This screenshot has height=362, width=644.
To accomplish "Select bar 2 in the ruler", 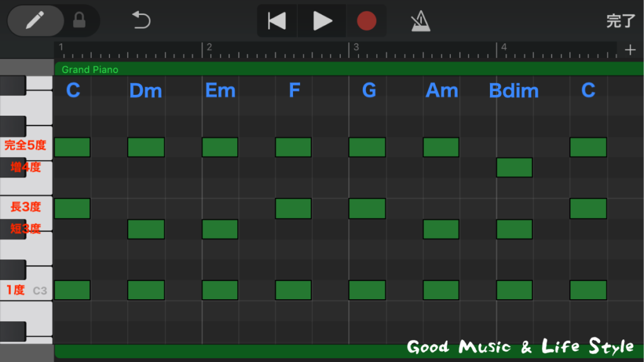I will click(209, 47).
